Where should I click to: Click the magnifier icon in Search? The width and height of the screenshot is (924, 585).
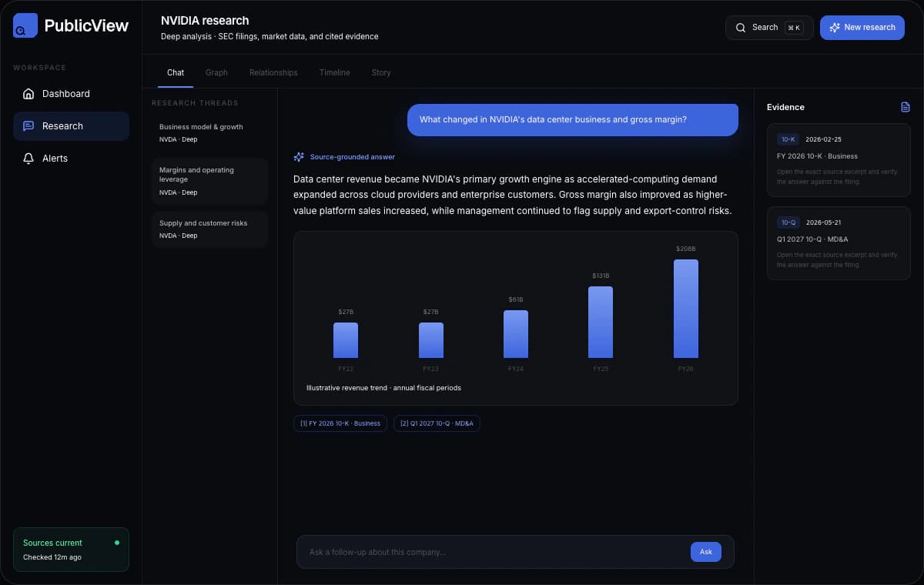pos(741,28)
